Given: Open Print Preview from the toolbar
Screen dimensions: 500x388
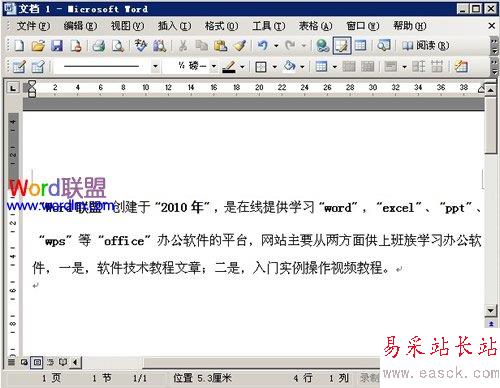Looking at the screenshot, I should [x=118, y=46].
